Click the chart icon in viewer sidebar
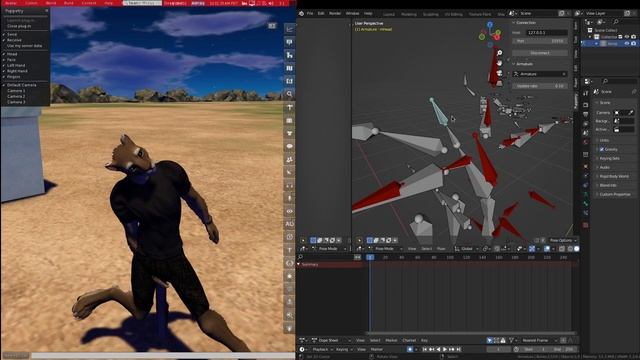Viewport: 640px width, 360px height. [289, 29]
